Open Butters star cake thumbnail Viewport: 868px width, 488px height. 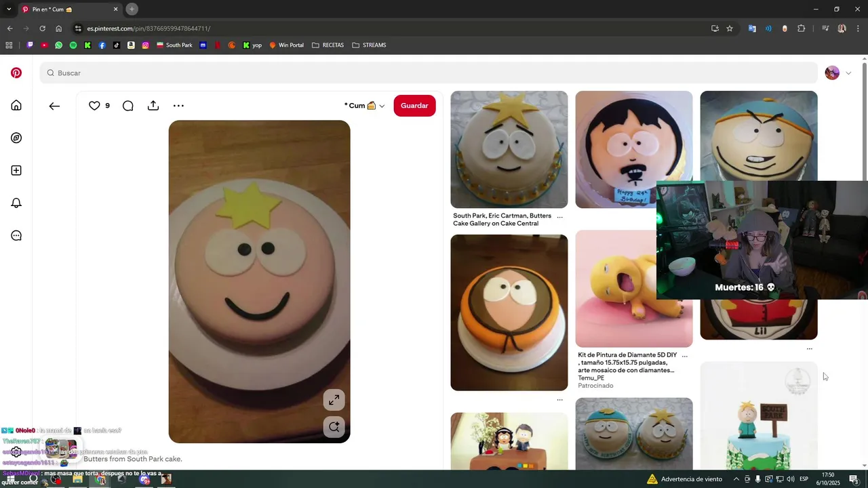tap(509, 149)
